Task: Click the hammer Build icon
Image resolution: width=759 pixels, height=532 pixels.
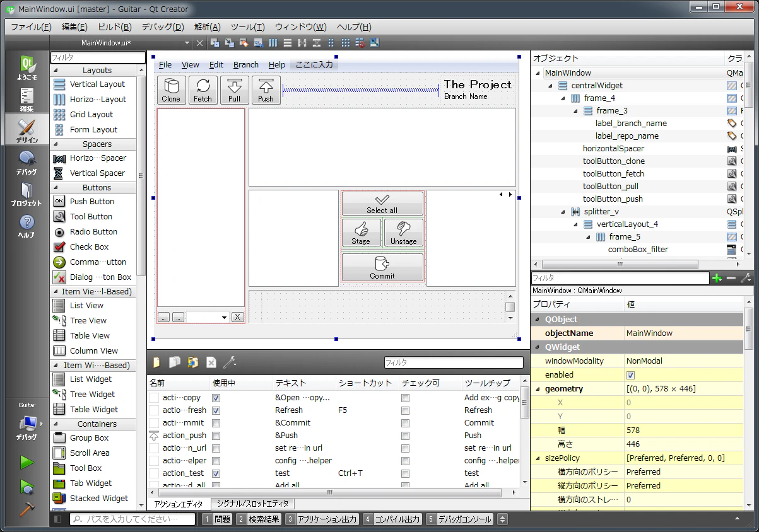Action: (x=26, y=509)
